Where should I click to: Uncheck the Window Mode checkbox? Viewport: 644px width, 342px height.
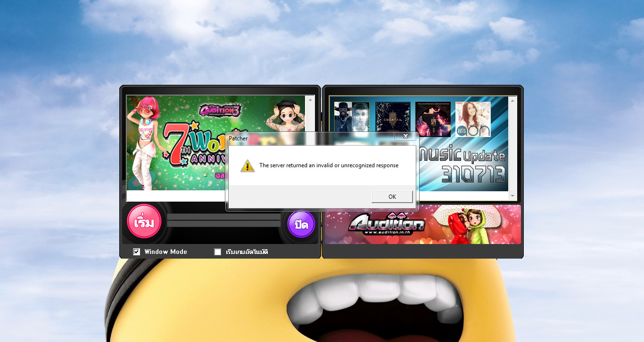137,252
